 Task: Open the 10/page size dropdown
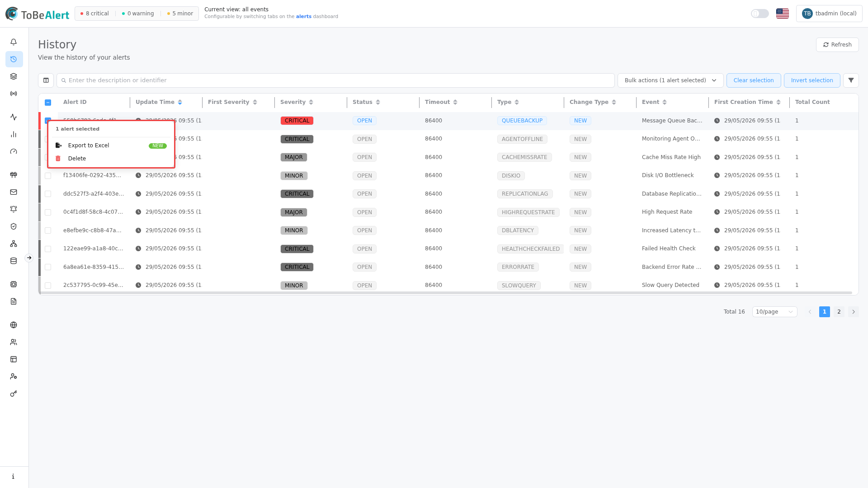(774, 312)
